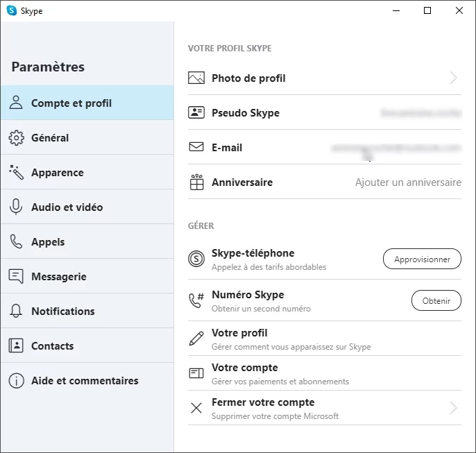Click the blurred e-mail address value

pyautogui.click(x=396, y=148)
